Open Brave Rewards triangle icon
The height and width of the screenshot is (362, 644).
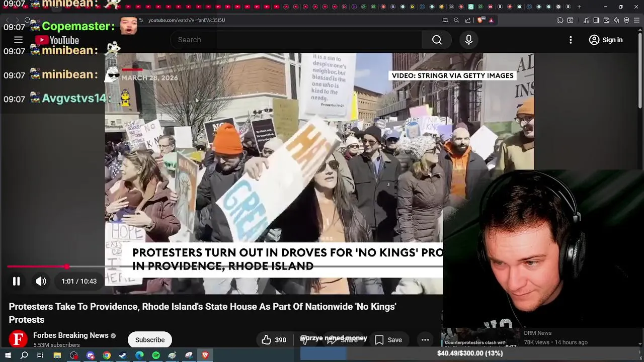(491, 20)
